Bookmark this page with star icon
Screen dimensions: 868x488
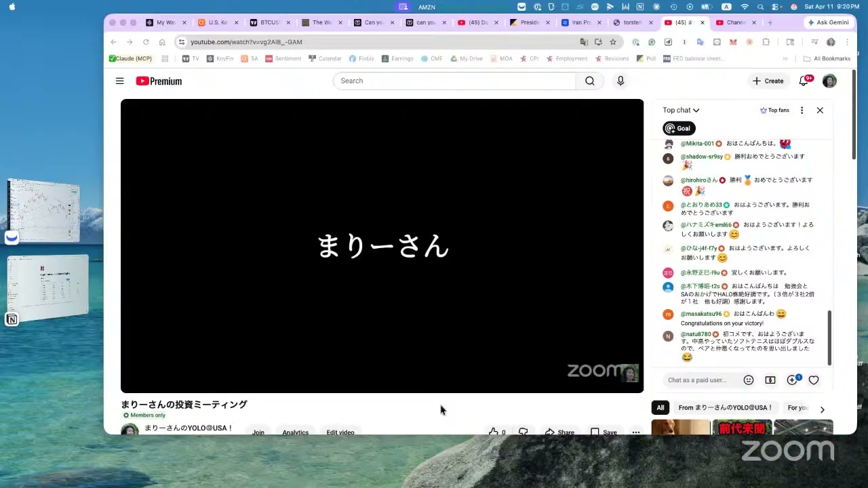click(613, 42)
